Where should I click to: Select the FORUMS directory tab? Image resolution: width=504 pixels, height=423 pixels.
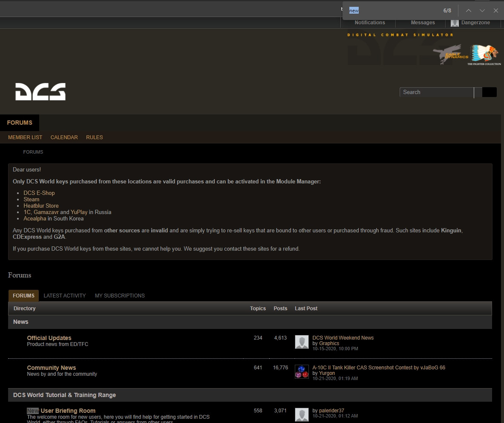[23, 295]
